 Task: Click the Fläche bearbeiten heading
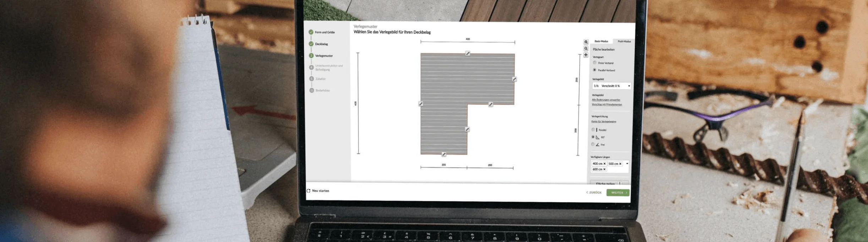click(x=604, y=50)
